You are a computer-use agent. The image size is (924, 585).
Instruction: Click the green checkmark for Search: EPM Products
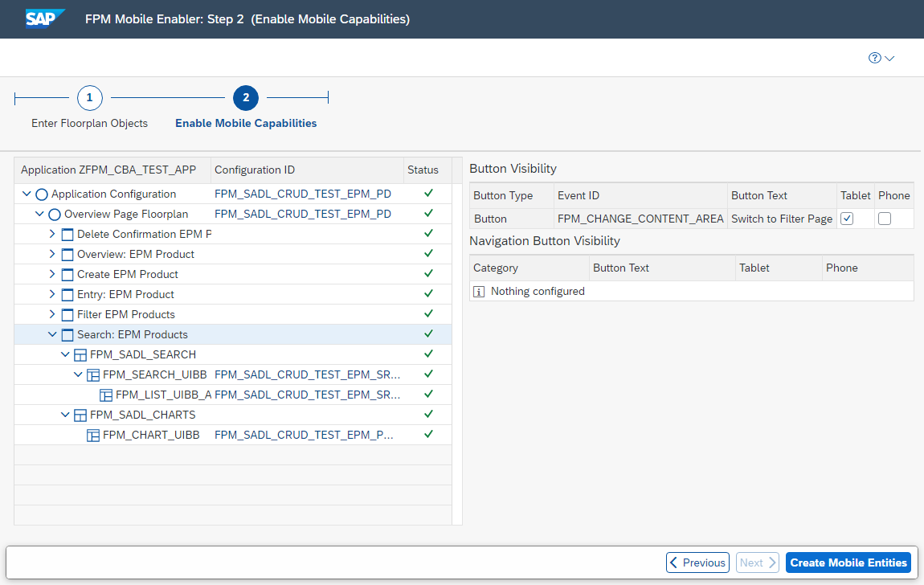coord(428,334)
